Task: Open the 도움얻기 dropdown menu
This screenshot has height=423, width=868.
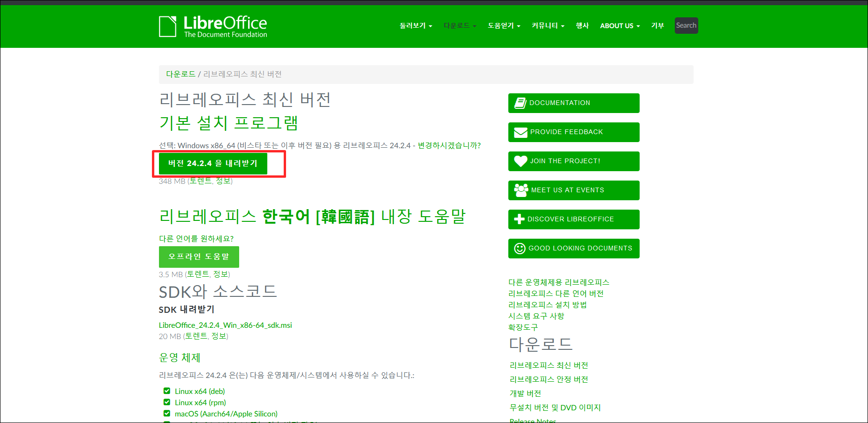Action: coord(504,26)
